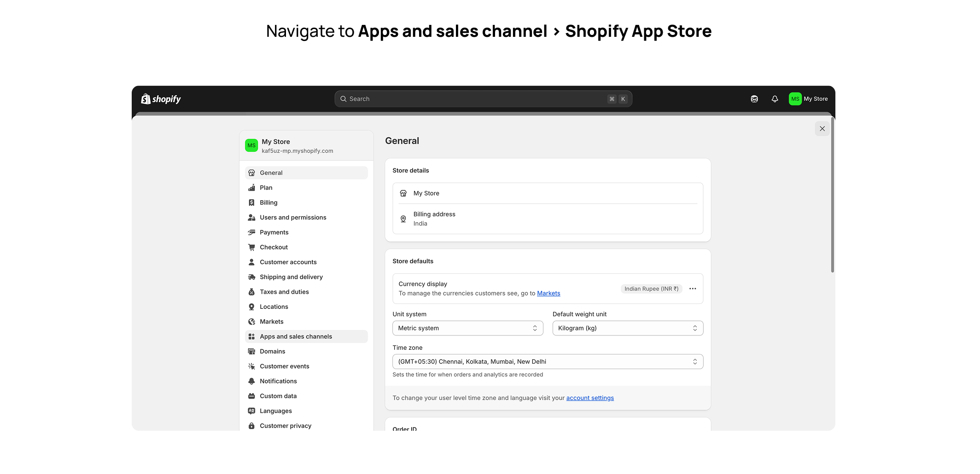This screenshot has height=474, width=980.
Task: Click the Search input field
Action: tap(474, 99)
